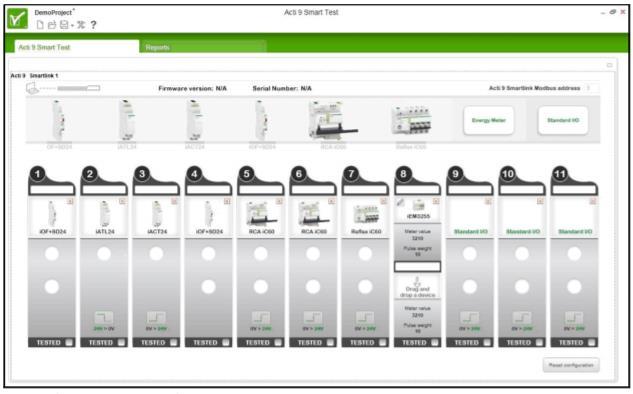Open help with the question mark icon
Viewport: 633px width, 394px height.
(x=94, y=25)
